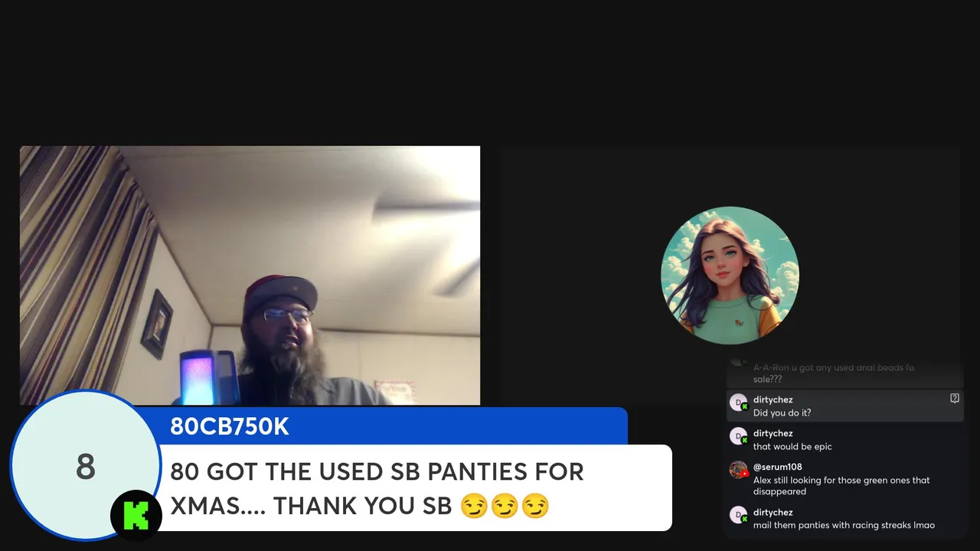The height and width of the screenshot is (551, 980).
Task: Click the dirtychez avatar beside the racing streaks message
Action: pos(738,515)
